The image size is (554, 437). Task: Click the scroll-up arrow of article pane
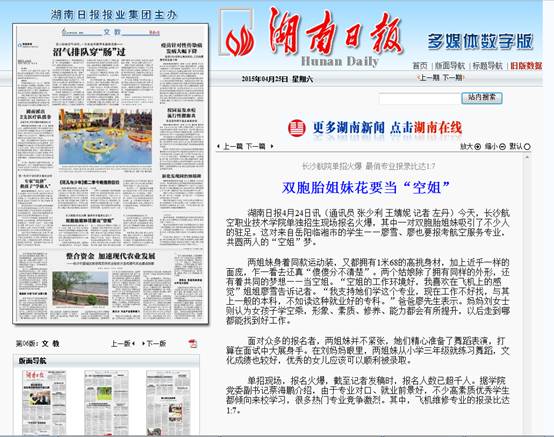coord(527,158)
